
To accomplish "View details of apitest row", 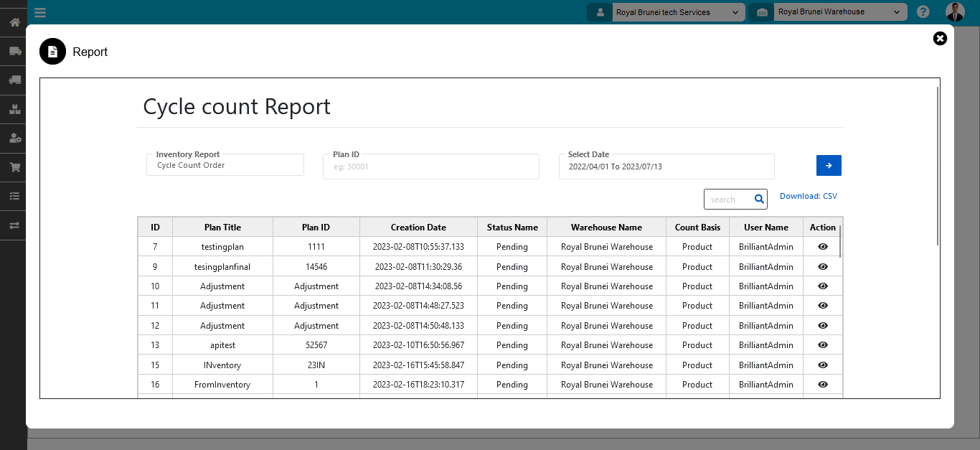I will [x=823, y=345].
